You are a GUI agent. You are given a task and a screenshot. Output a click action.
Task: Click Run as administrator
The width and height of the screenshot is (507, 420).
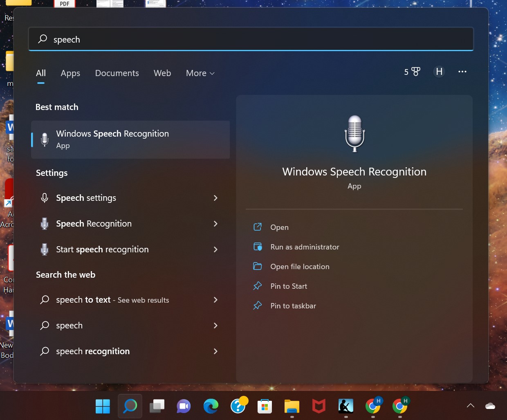tap(305, 247)
